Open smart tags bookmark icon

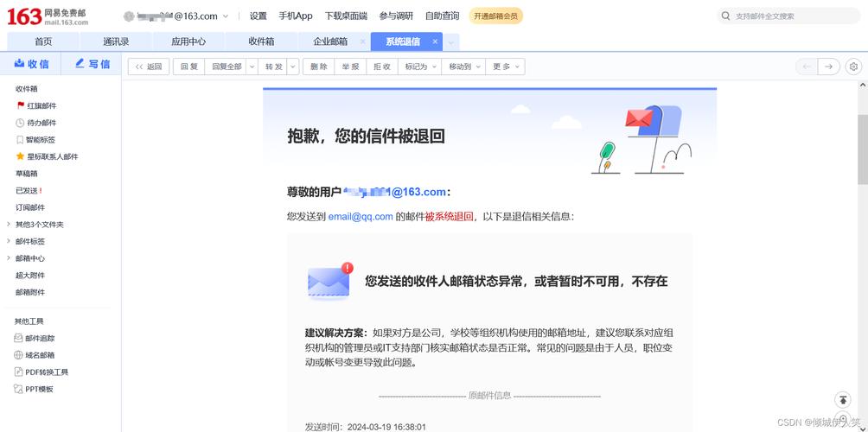coord(20,140)
